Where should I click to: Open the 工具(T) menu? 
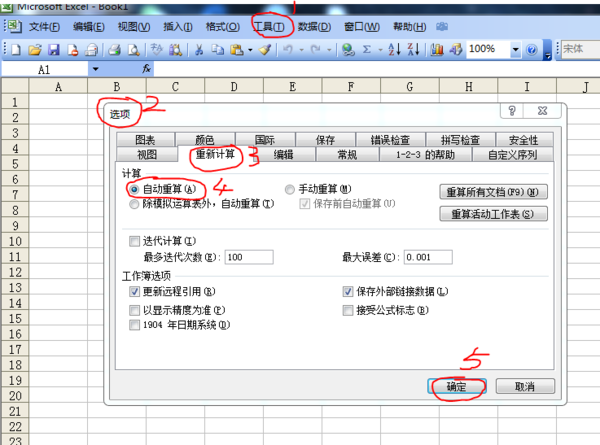269,27
